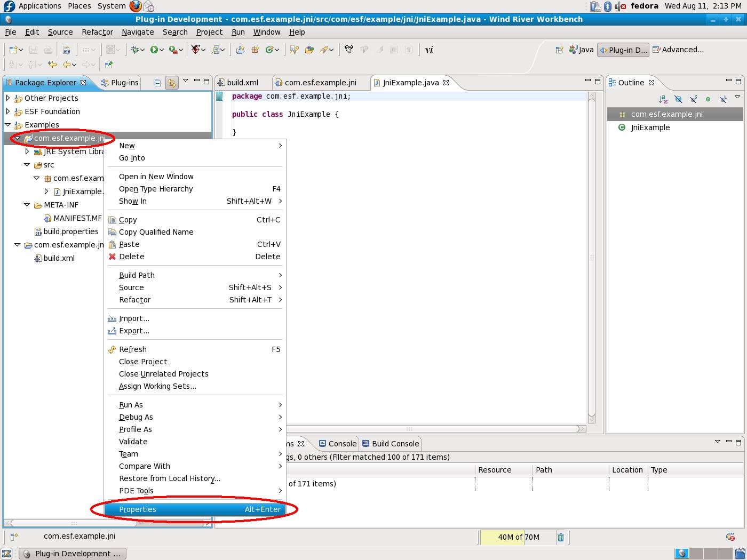Click the open binary file toolbar icon
747x560 pixels.
pyautogui.click(x=67, y=50)
